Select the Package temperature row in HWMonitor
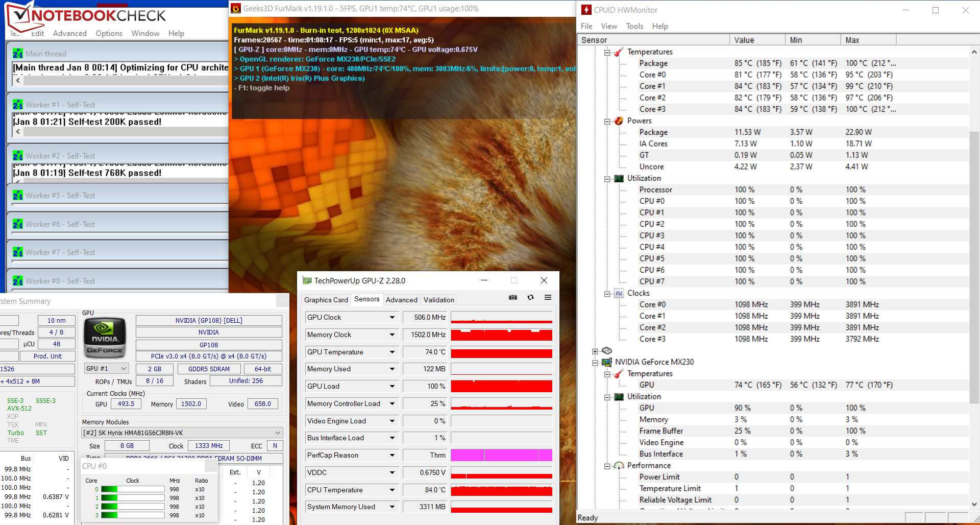 (x=773, y=63)
